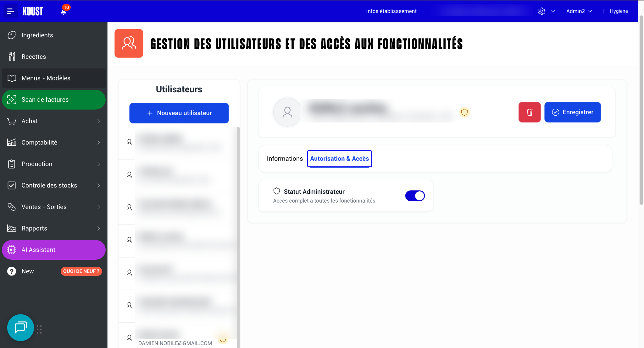Open the notifications bell icon

(x=64, y=11)
